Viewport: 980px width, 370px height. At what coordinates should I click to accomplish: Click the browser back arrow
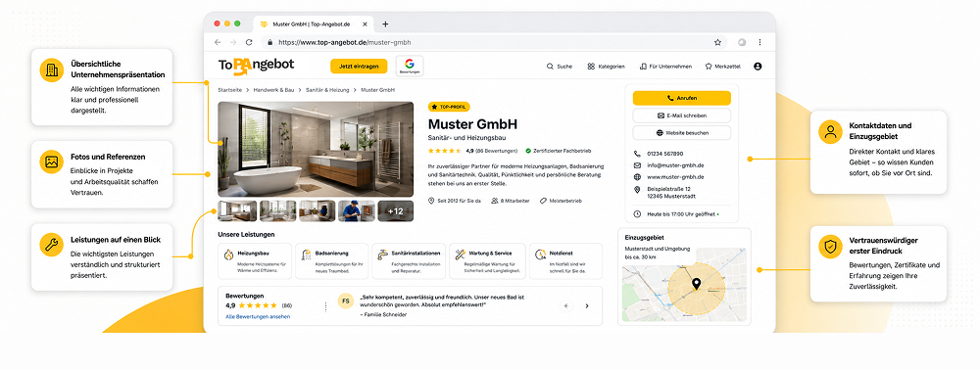pos(218,42)
